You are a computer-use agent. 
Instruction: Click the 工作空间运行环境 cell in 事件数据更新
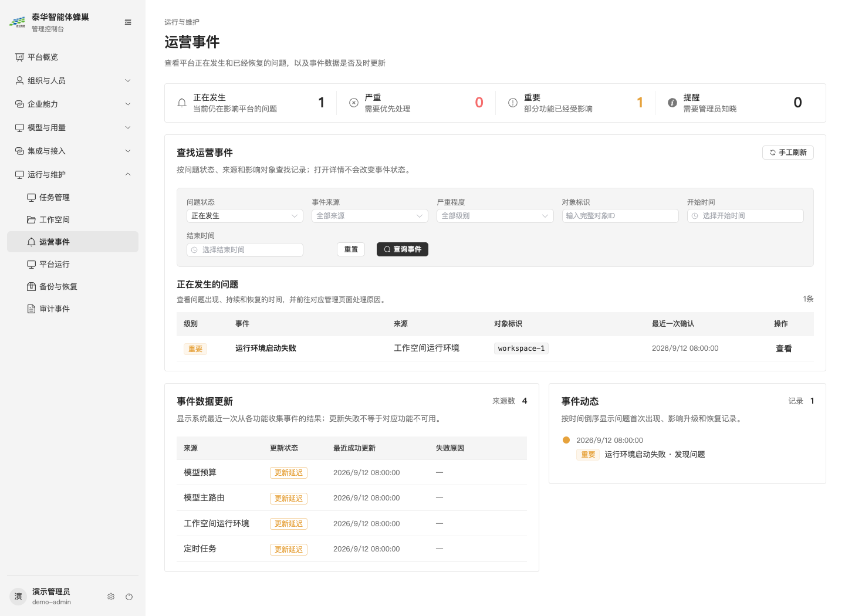(x=217, y=523)
